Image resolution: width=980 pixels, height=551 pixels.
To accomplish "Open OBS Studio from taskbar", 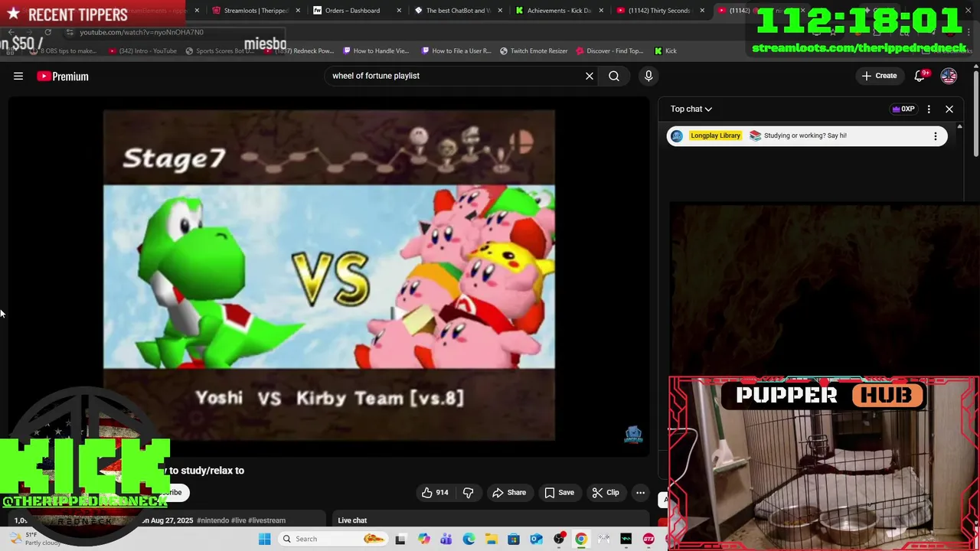I will 559,539.
